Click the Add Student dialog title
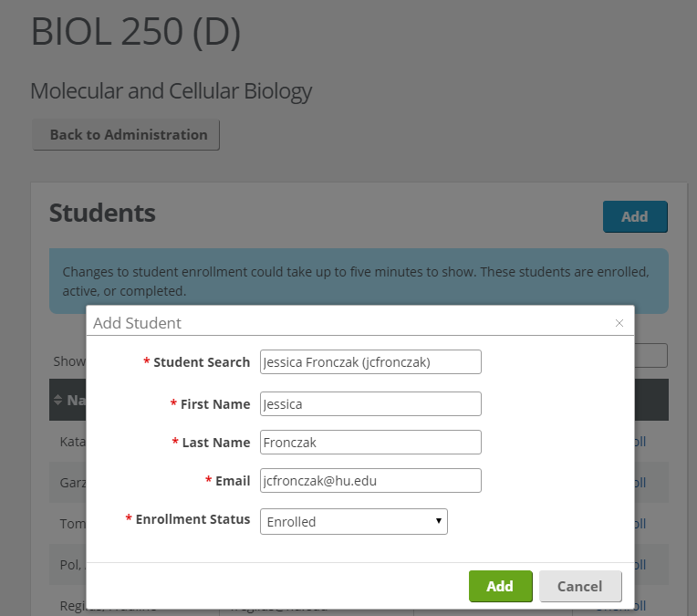697x616 pixels. [x=138, y=323]
